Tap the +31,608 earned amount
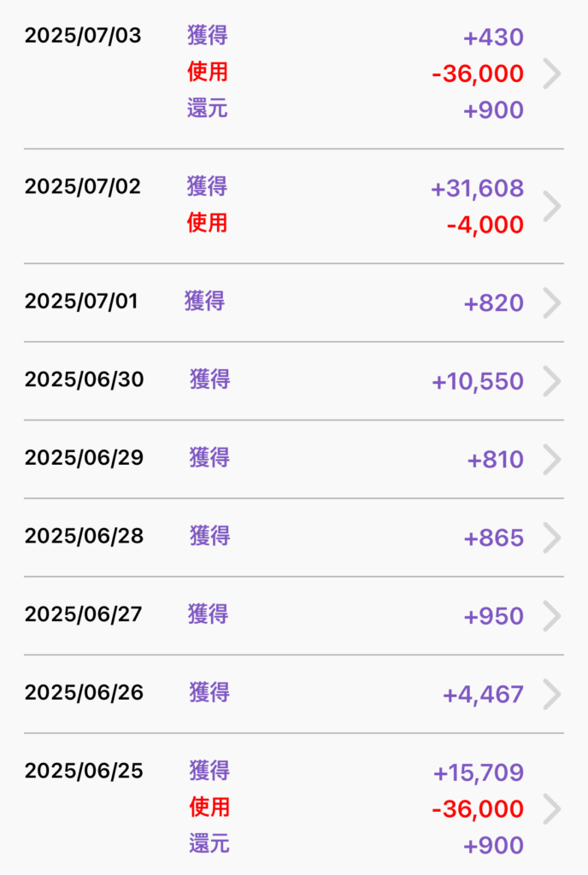 [x=478, y=189]
